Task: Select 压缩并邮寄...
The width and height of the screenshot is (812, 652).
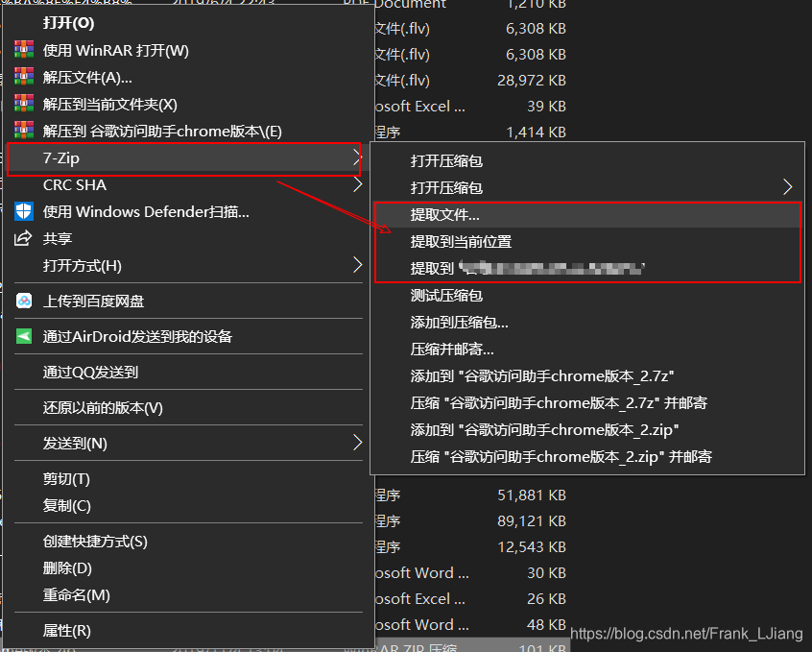Action: point(587,350)
